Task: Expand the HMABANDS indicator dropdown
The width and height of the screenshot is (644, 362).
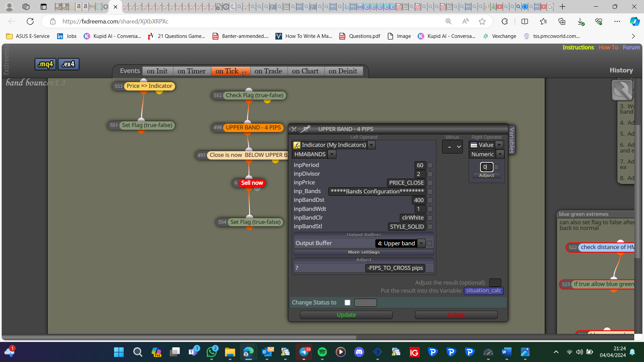Action: [x=332, y=154]
